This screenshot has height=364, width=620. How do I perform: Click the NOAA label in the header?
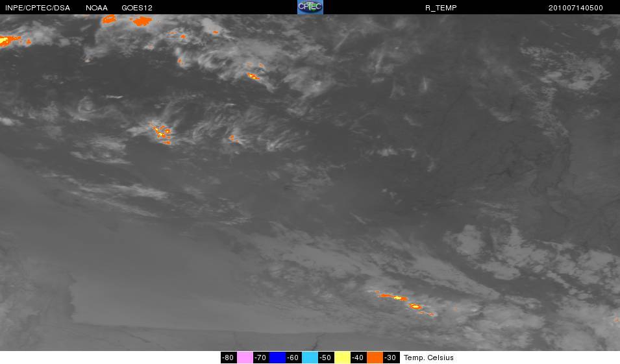[97, 8]
